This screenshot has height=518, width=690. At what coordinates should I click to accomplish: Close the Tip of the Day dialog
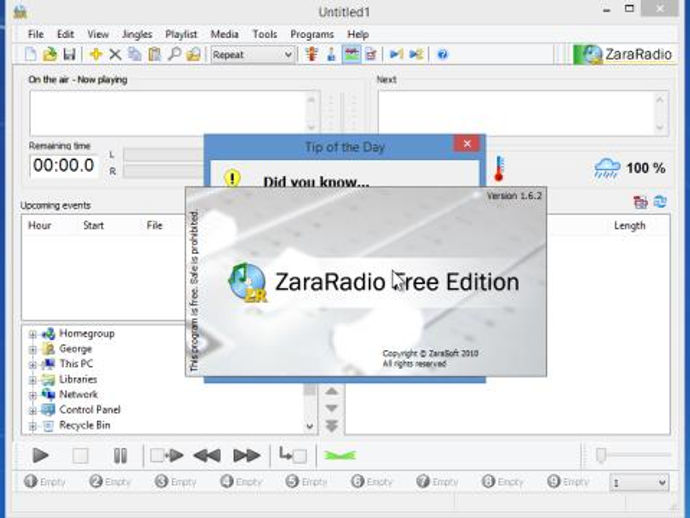(x=467, y=143)
